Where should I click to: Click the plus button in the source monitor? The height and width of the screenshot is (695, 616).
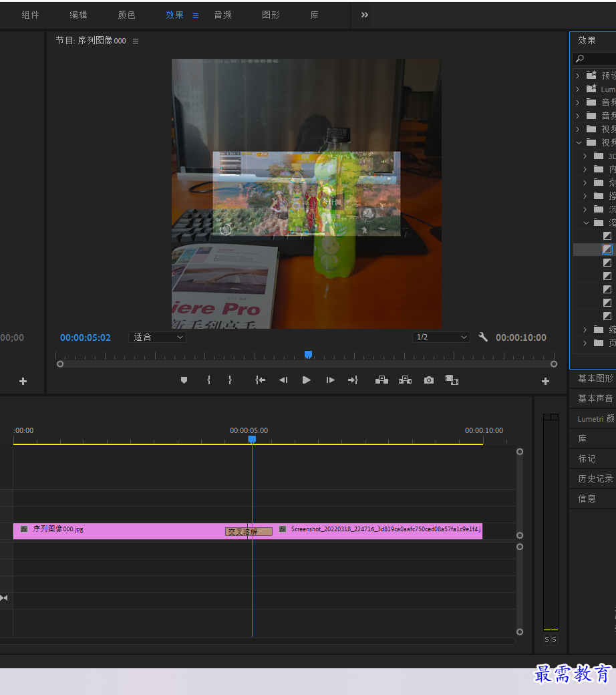[x=23, y=381]
